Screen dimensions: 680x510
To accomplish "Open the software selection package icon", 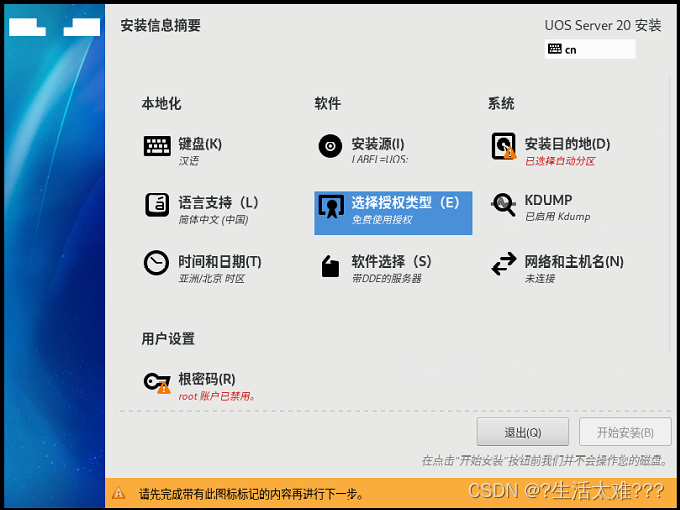I will [330, 265].
